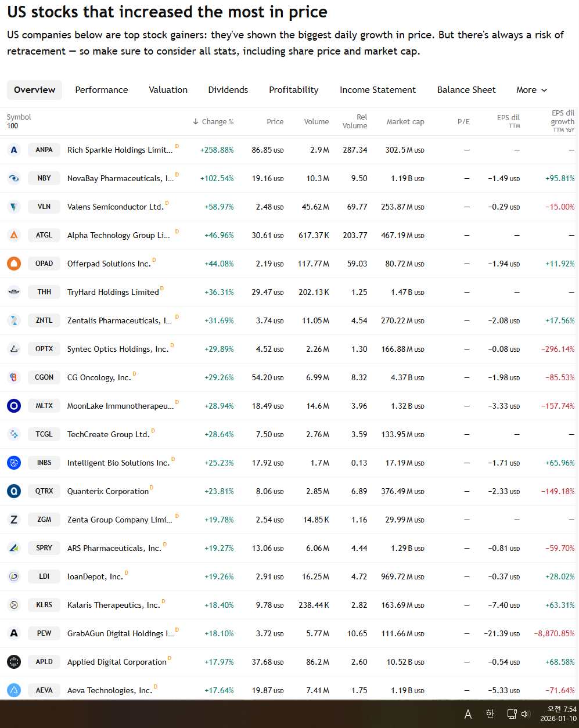Sort by the Change % column header
Image resolution: width=579 pixels, height=728 pixels.
pyautogui.click(x=213, y=122)
